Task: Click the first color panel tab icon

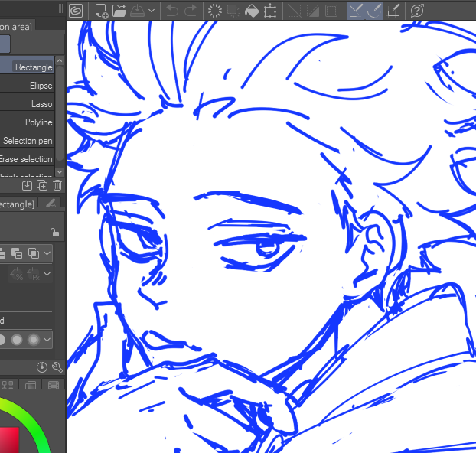Action: pos(8,385)
